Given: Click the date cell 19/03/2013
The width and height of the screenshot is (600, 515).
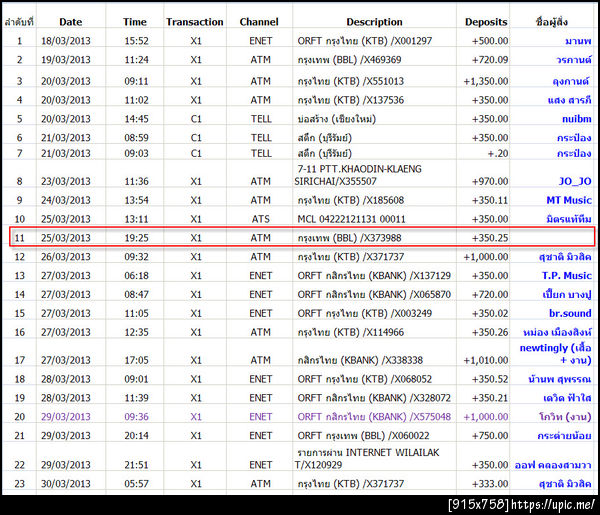Looking at the screenshot, I should click(x=66, y=60).
